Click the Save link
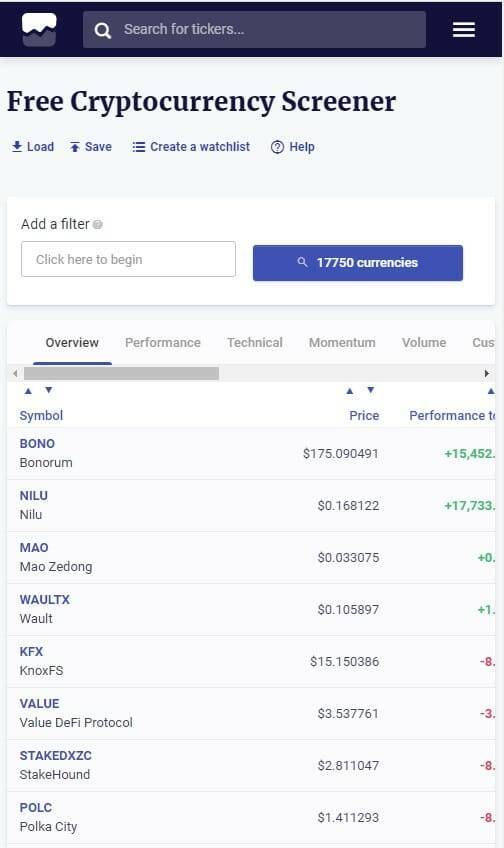The image size is (504, 848). 90,147
